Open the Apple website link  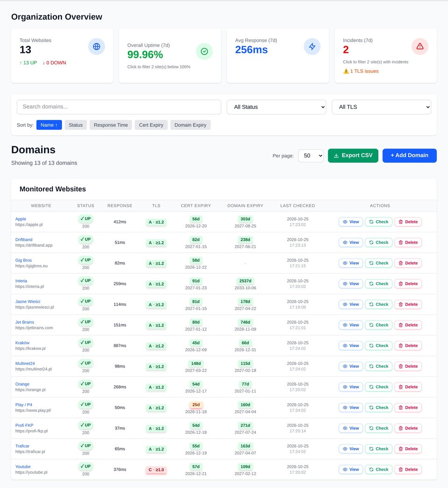[21, 219]
